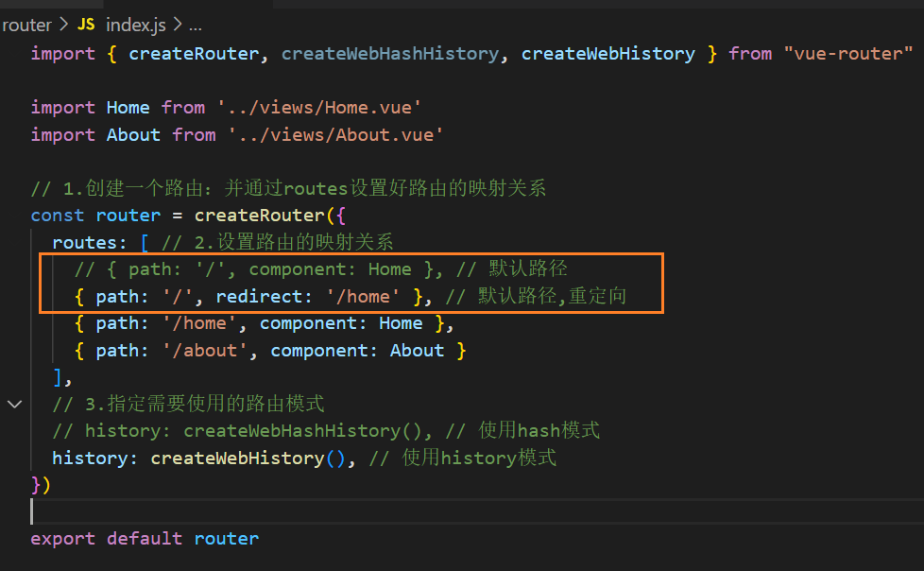Click the comment "// 默认路径,重定向"

click(x=536, y=296)
